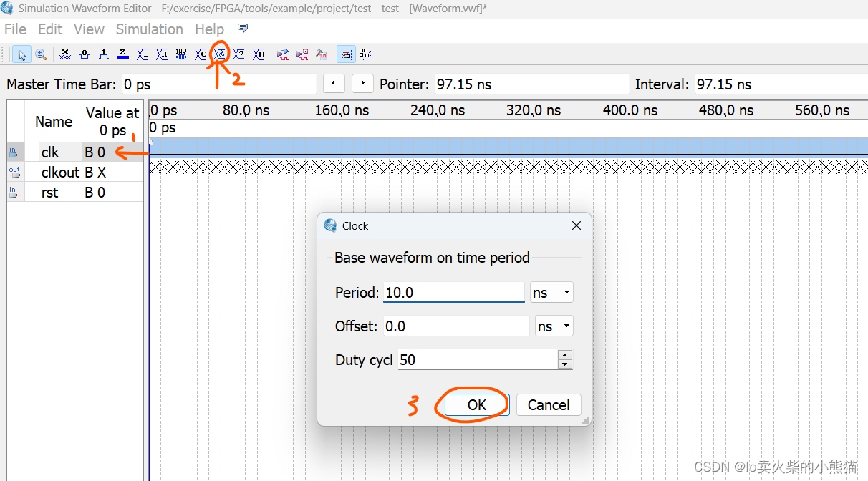Apply Forcing Low (0) toolbar icon

85,54
